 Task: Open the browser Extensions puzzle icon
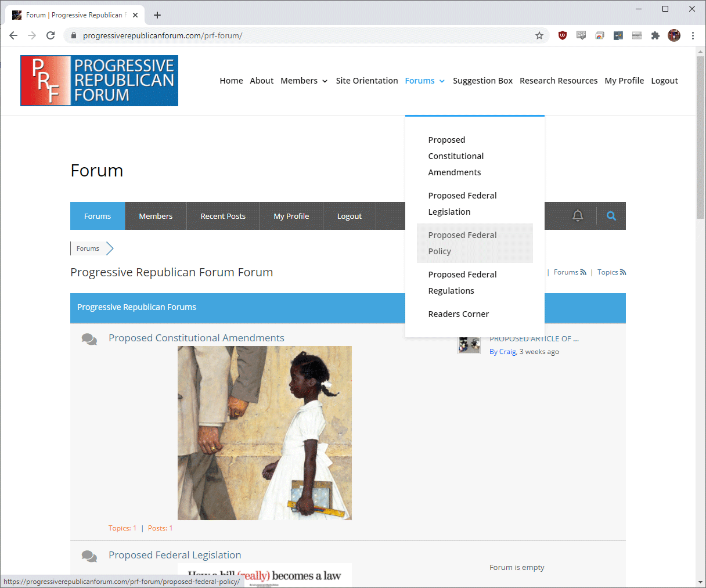point(655,35)
